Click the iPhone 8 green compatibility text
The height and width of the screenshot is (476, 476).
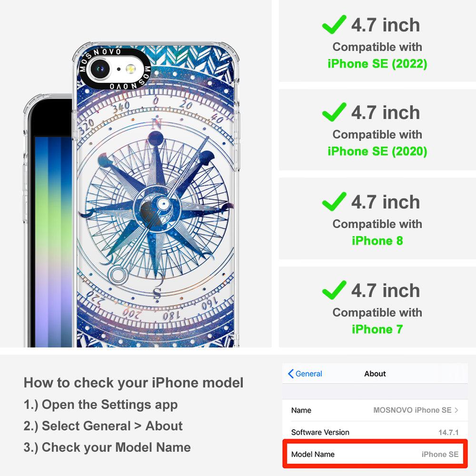377,241
